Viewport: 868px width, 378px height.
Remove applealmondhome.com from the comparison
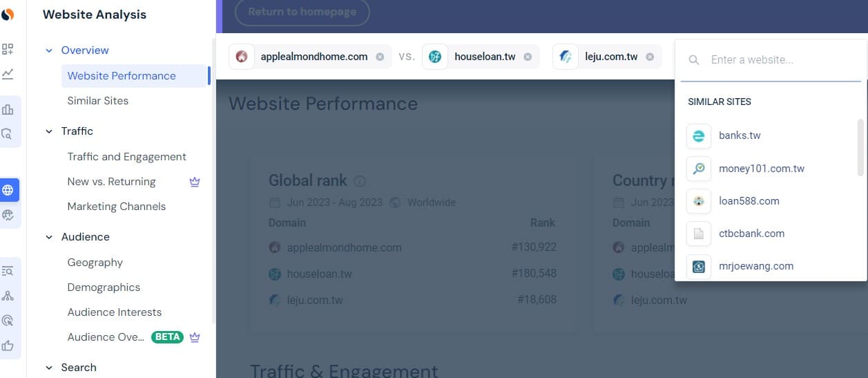380,57
